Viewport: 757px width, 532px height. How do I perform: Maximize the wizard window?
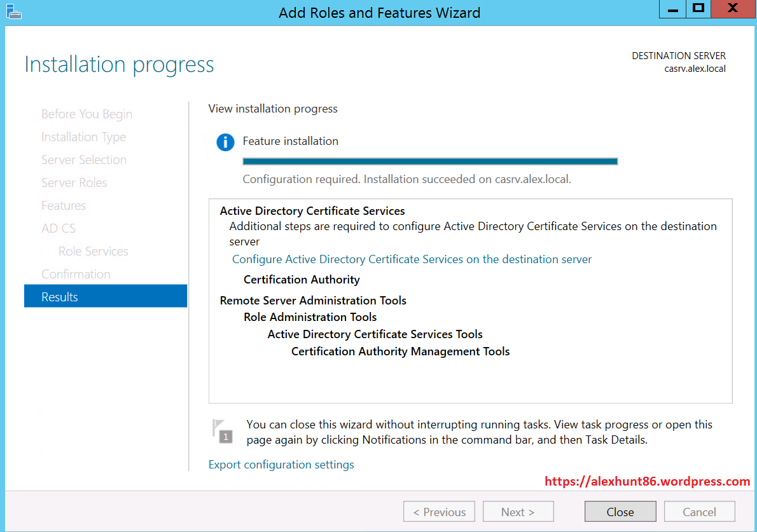[698, 9]
